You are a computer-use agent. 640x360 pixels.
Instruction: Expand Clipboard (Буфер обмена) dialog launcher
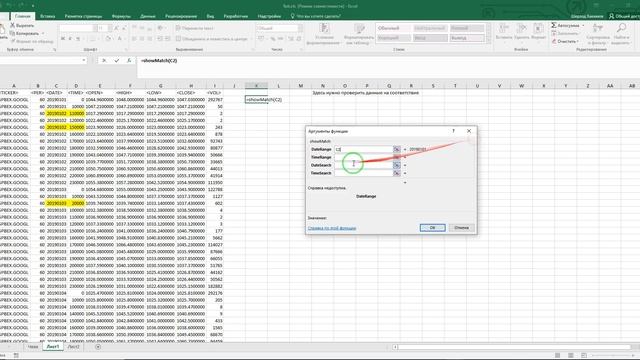54,49
